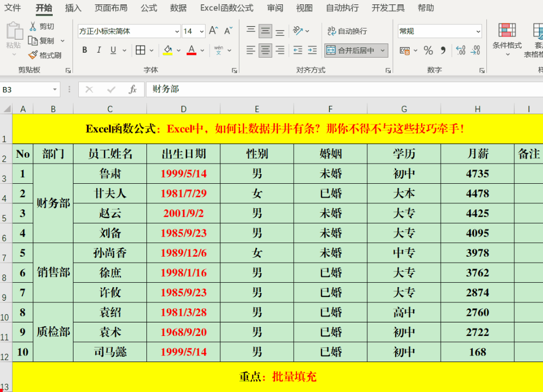Toggle bottom vertical alignment
Screen dimensions: 543x392
tap(280, 32)
